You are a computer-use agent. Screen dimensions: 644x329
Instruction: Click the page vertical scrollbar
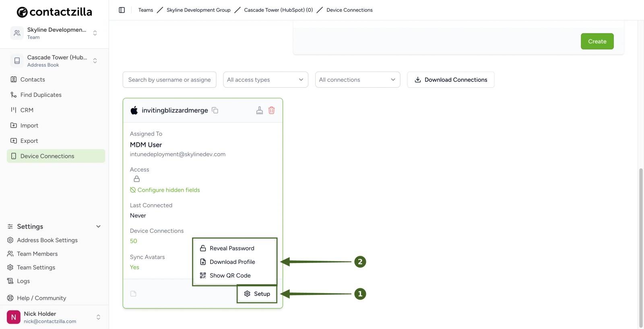pos(641,247)
